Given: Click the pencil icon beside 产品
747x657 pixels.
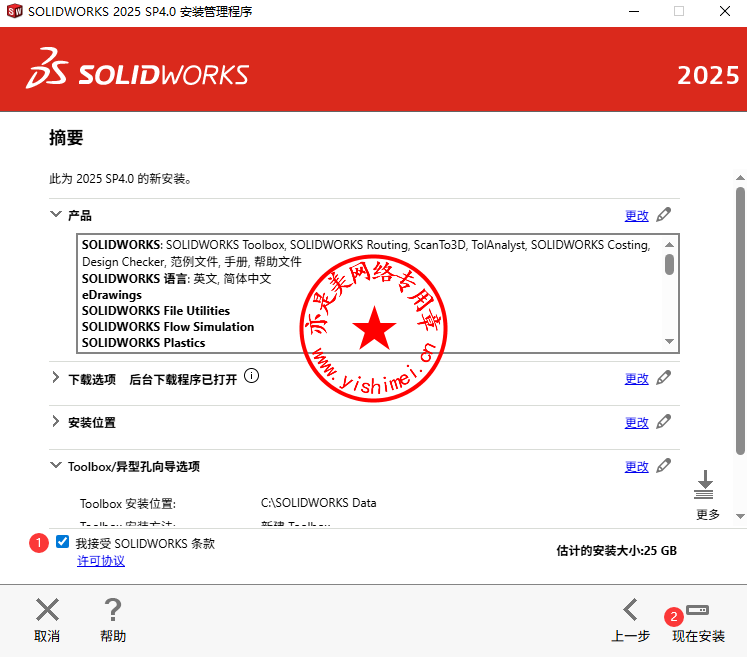Looking at the screenshot, I should tap(664, 215).
